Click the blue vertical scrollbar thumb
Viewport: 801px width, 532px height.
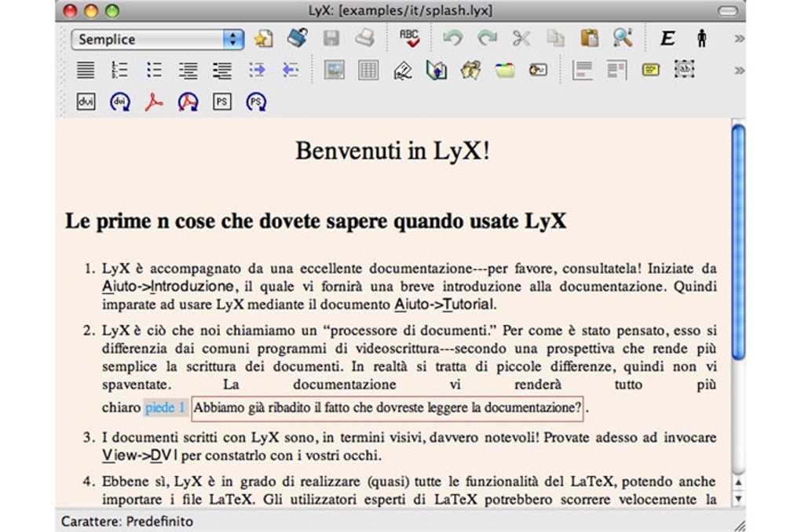pos(738,242)
